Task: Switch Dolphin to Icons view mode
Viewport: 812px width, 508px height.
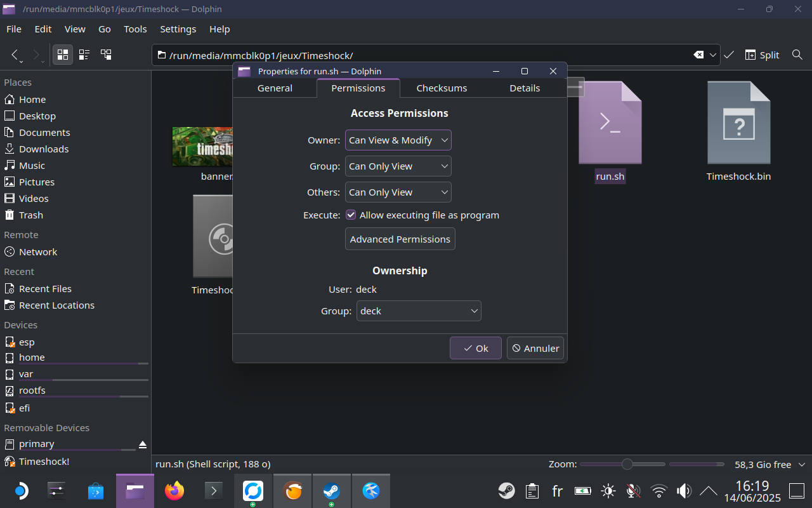Action: click(63, 55)
